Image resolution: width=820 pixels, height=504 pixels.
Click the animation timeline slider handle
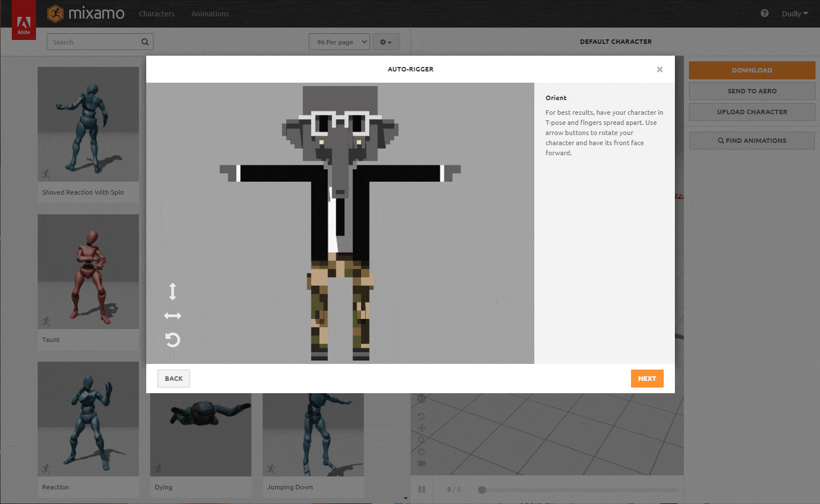482,490
